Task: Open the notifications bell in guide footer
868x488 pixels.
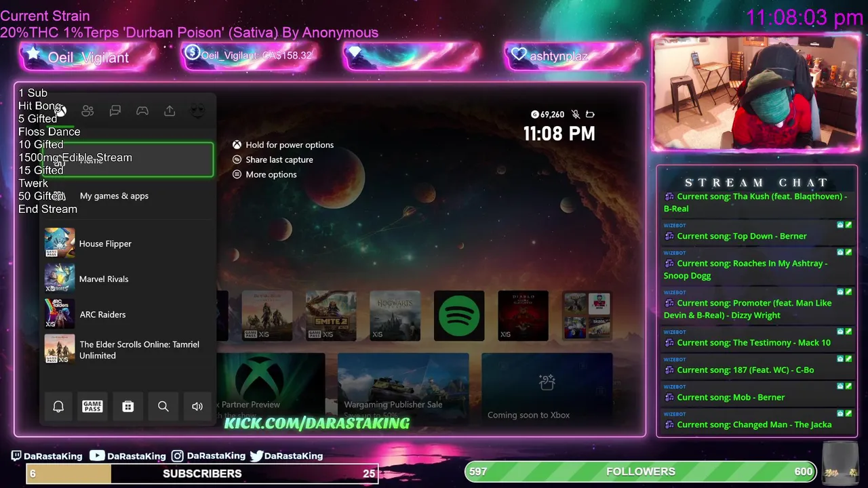Action: point(58,406)
